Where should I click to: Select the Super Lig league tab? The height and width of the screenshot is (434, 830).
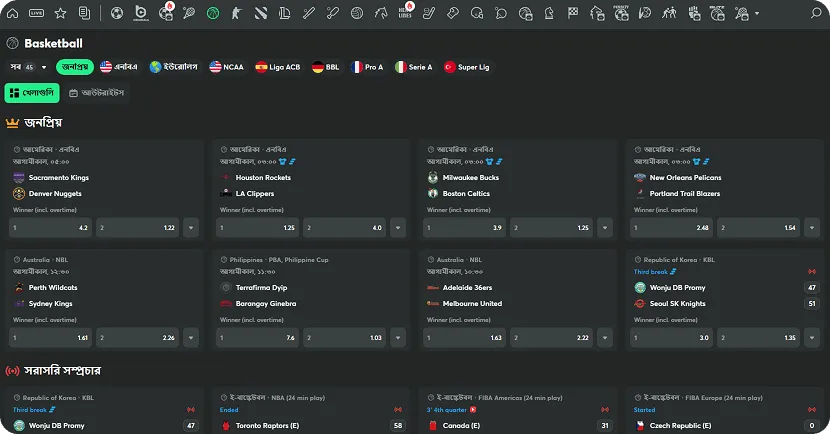click(467, 67)
